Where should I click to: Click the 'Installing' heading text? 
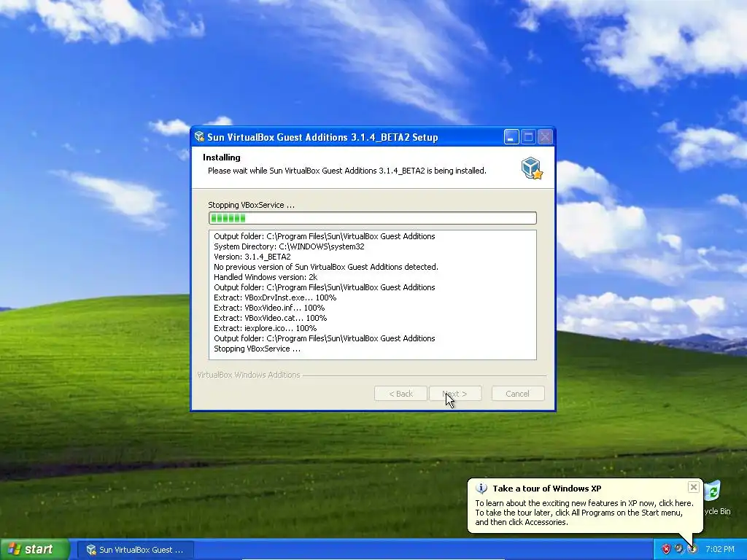coord(222,157)
